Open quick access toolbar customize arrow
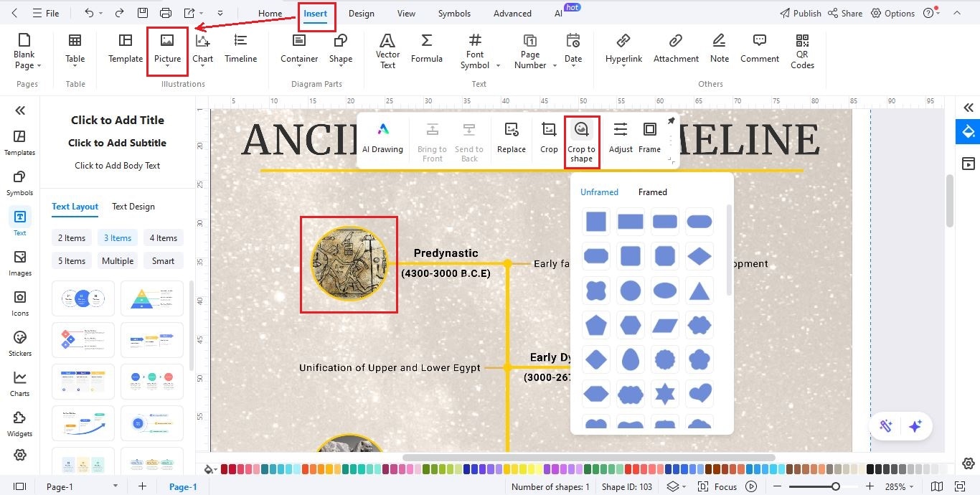The image size is (980, 495). pyautogui.click(x=220, y=13)
